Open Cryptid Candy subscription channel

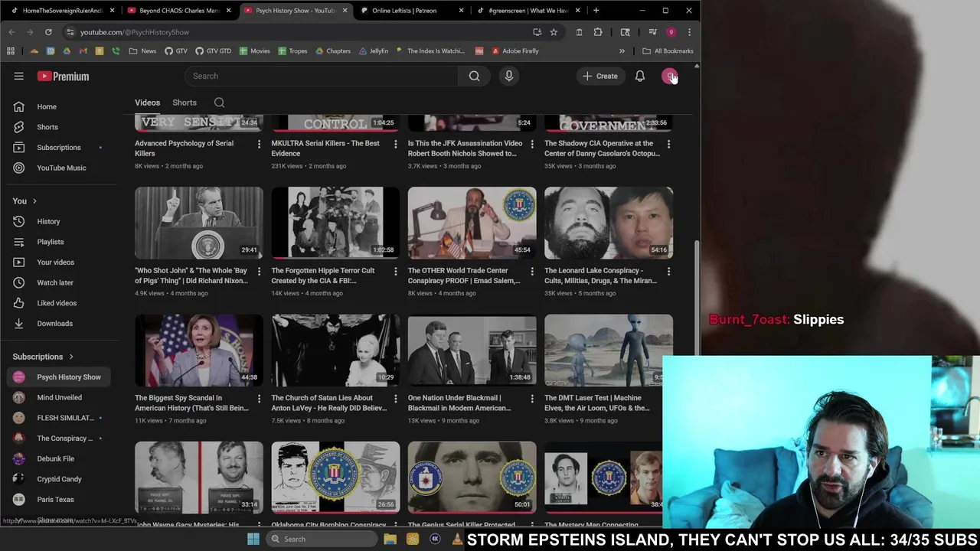(x=59, y=479)
